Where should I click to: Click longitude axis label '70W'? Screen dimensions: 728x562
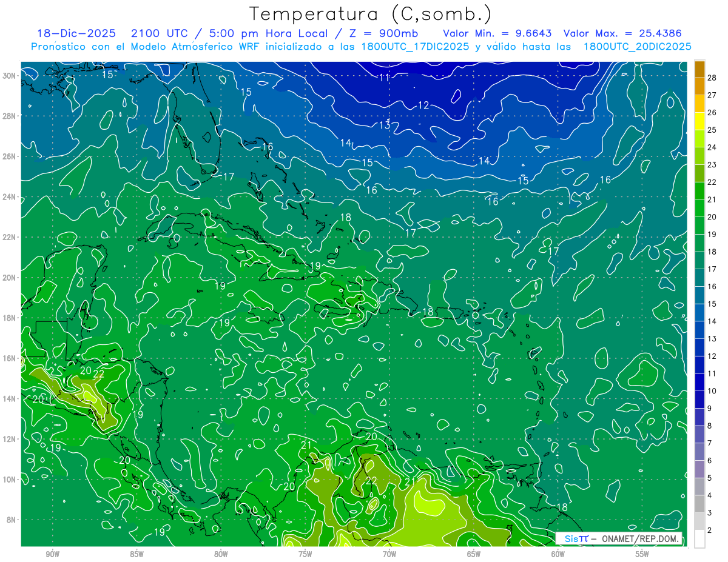[x=389, y=554]
